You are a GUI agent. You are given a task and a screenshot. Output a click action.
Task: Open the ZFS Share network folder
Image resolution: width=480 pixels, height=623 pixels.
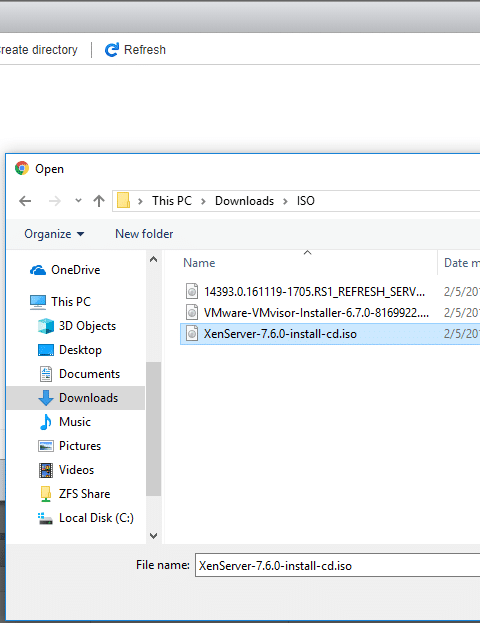(x=84, y=494)
